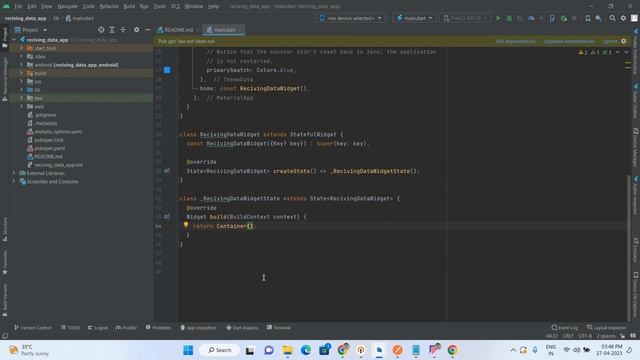The image size is (640, 360).
Task: Click the Task View icon in the taskbar
Action: (x=250, y=350)
